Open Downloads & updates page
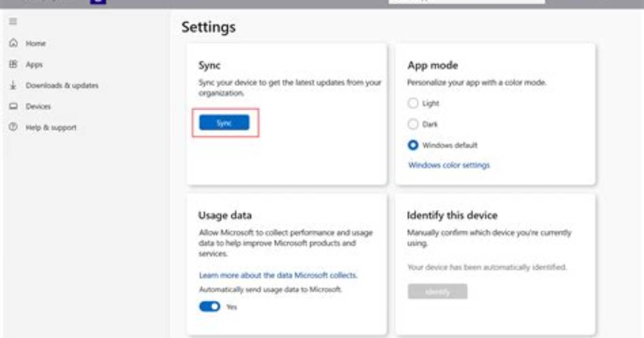Image resolution: width=644 pixels, height=338 pixels. click(62, 86)
